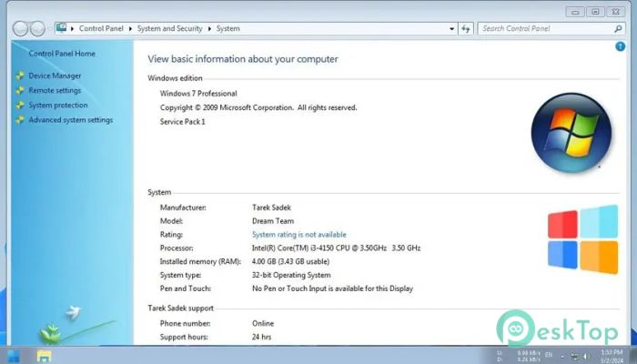The height and width of the screenshot is (364, 637).
Task: Click the Windows 7 orb logo image
Action: [x=571, y=133]
